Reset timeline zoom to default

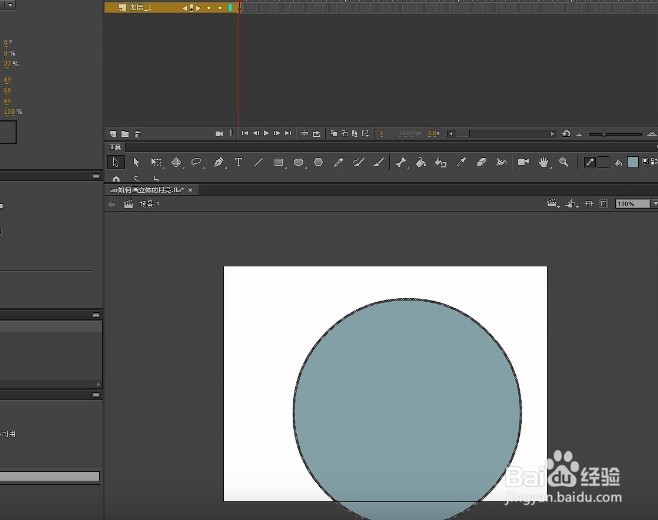tap(566, 133)
